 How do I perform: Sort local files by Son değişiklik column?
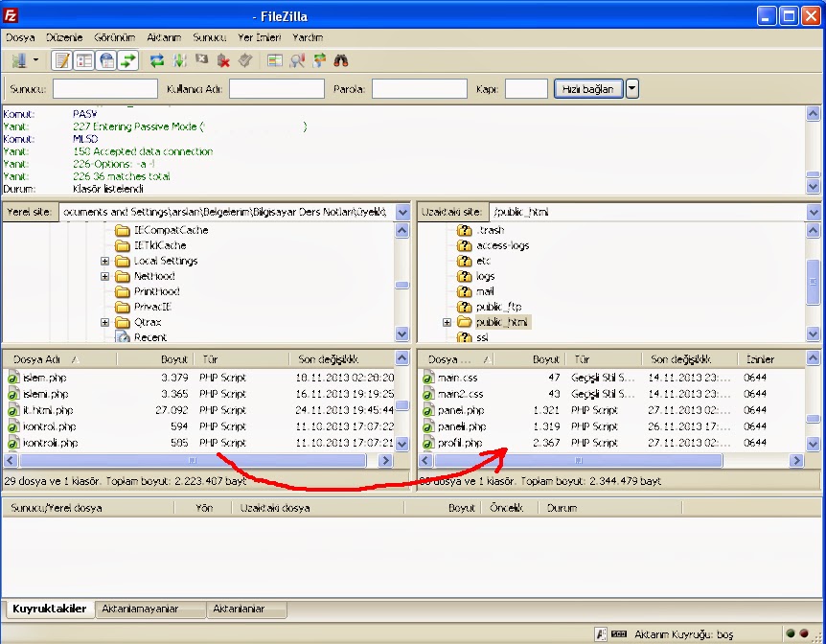[x=341, y=359]
